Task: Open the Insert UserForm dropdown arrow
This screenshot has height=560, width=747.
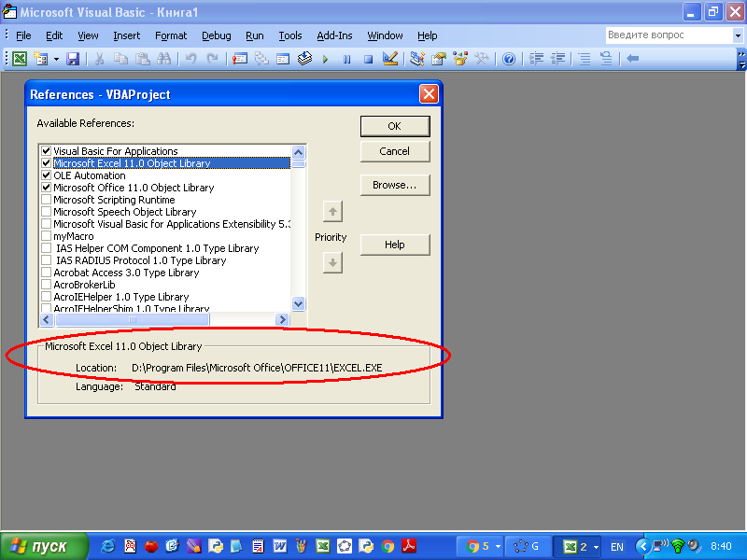Action: (x=56, y=59)
